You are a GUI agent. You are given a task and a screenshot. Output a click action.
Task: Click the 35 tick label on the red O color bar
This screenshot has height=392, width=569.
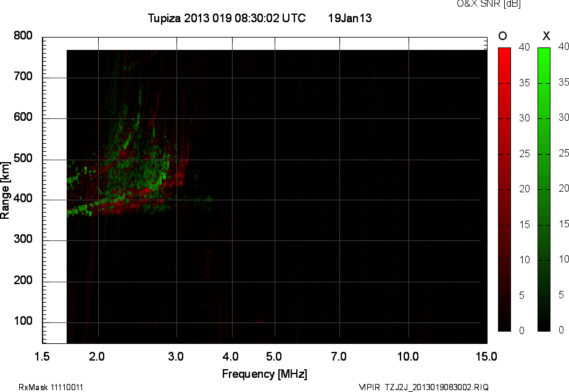525,83
